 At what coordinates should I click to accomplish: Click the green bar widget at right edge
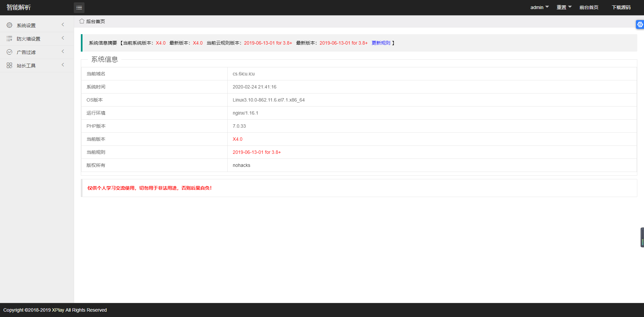click(x=642, y=238)
